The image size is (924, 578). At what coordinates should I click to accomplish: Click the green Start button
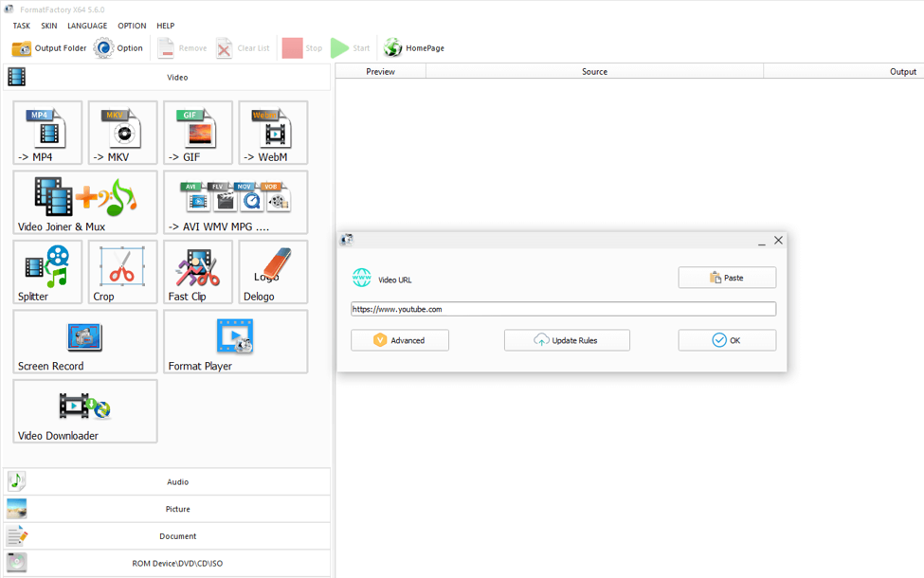click(351, 48)
